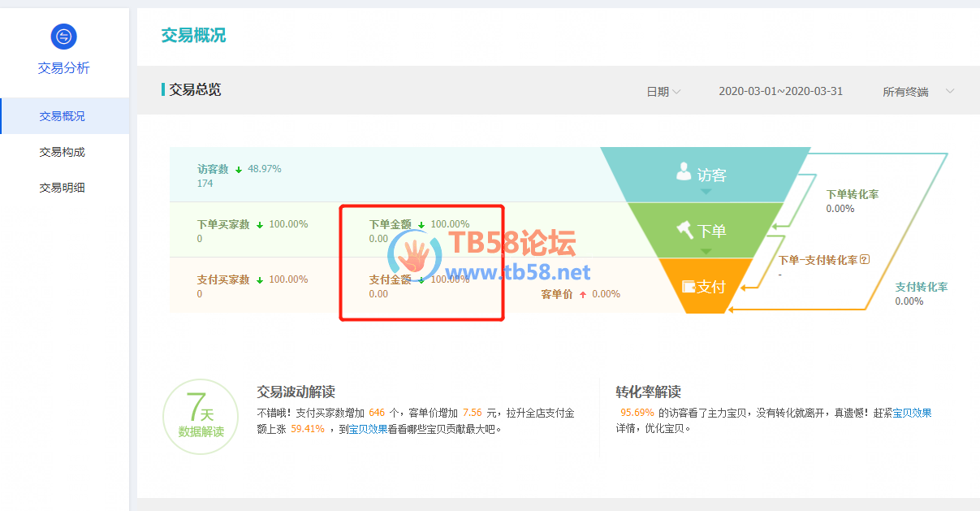Open the 日期 dropdown
The width and height of the screenshot is (980, 511).
[663, 92]
